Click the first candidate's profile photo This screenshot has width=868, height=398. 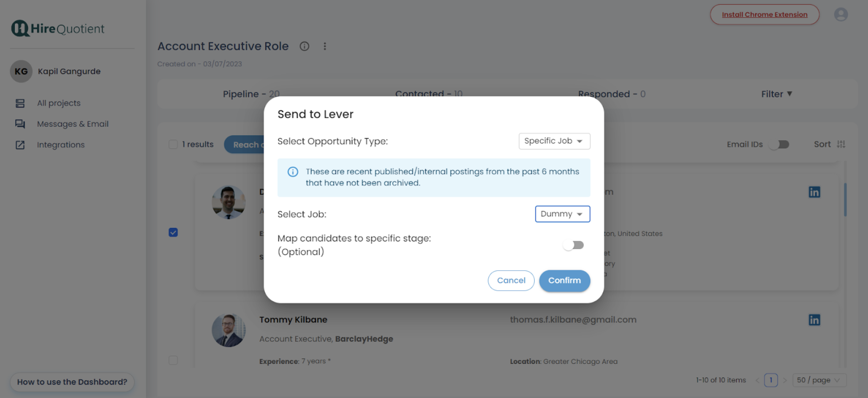[229, 202]
